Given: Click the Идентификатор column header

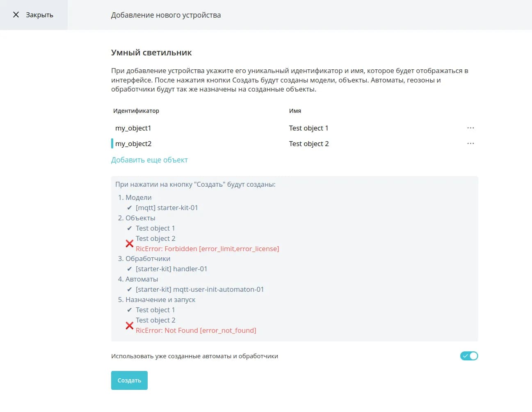Looking at the screenshot, I should pyautogui.click(x=136, y=111).
